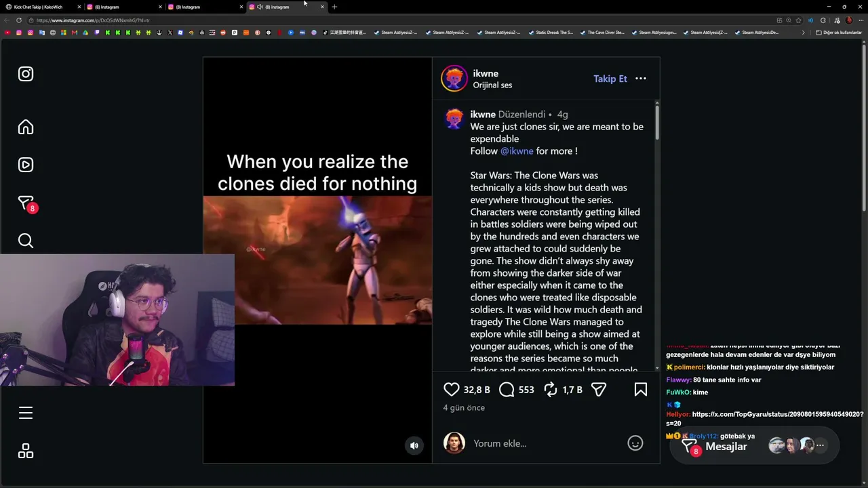Click the '4 gün önce' timestamp

click(464, 407)
